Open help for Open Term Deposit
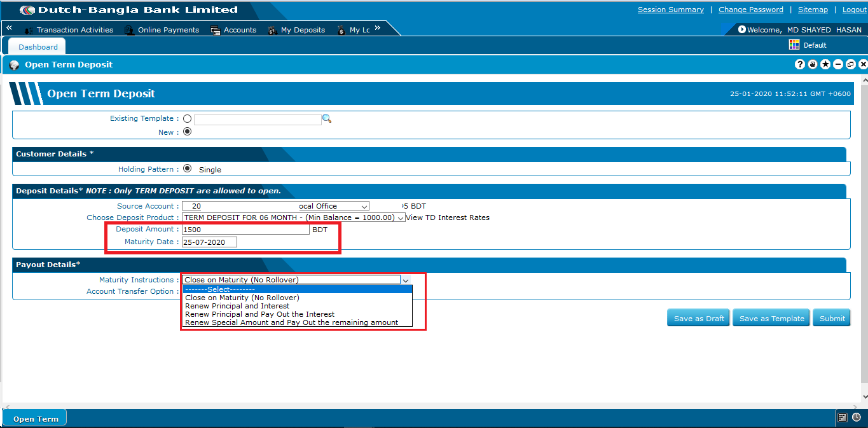This screenshot has height=428, width=868. click(800, 64)
